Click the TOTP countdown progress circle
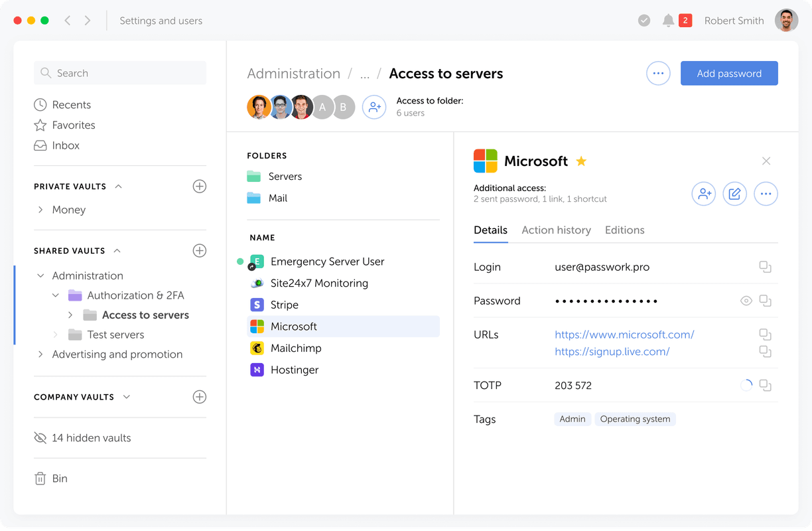 click(746, 386)
